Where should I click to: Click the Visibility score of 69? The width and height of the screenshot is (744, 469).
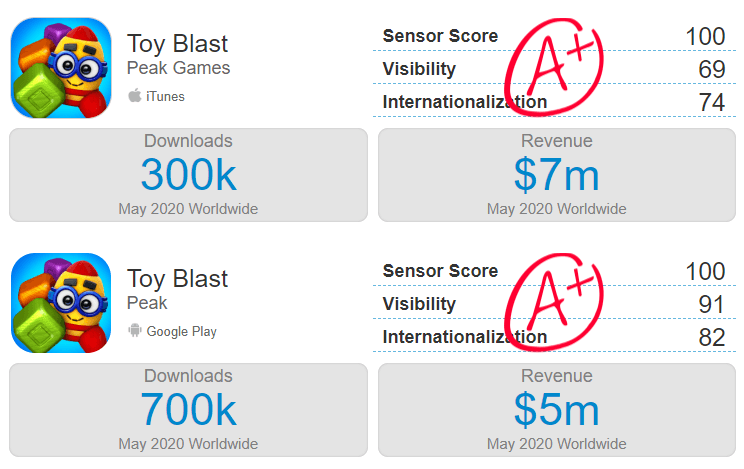(712, 69)
